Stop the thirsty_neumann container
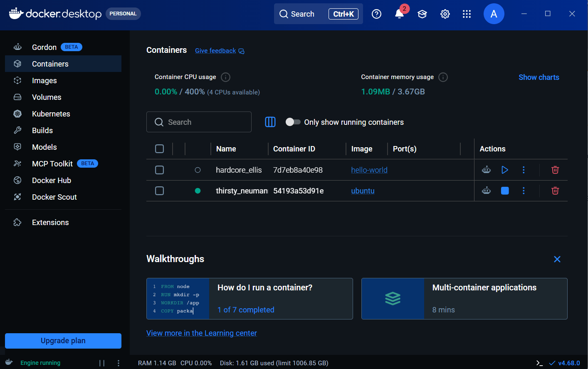This screenshot has width=588, height=369. point(505,191)
